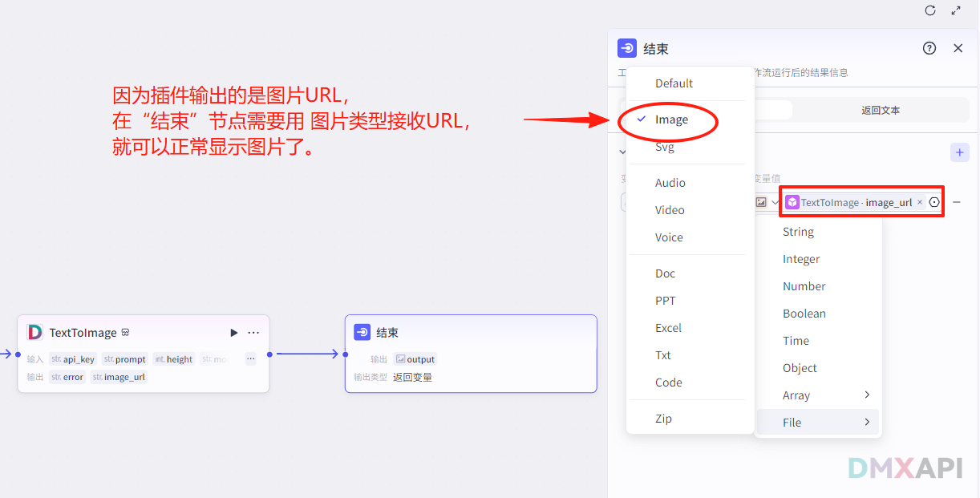Screen dimensions: 980x498
Task: Open help for the 结束 node panel
Action: pyautogui.click(x=929, y=48)
